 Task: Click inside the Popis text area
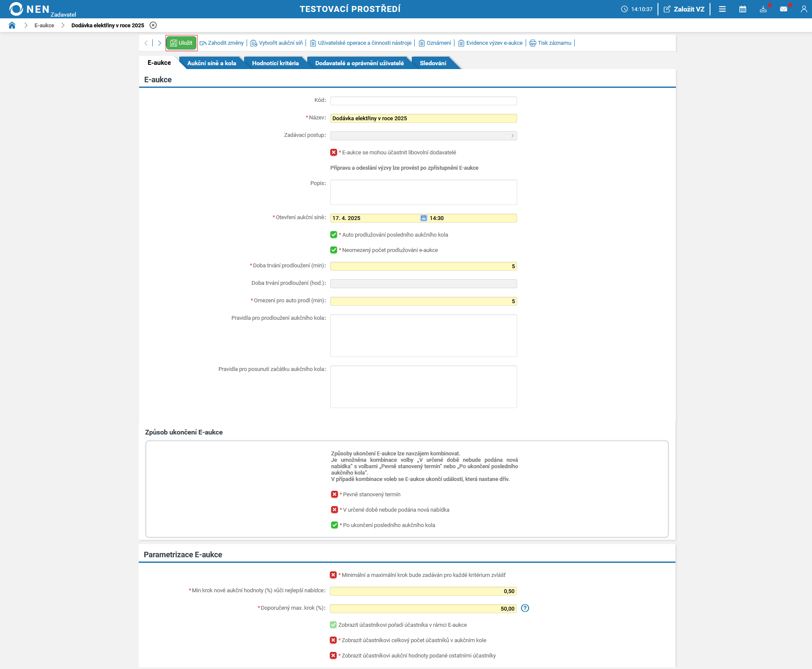pos(423,192)
